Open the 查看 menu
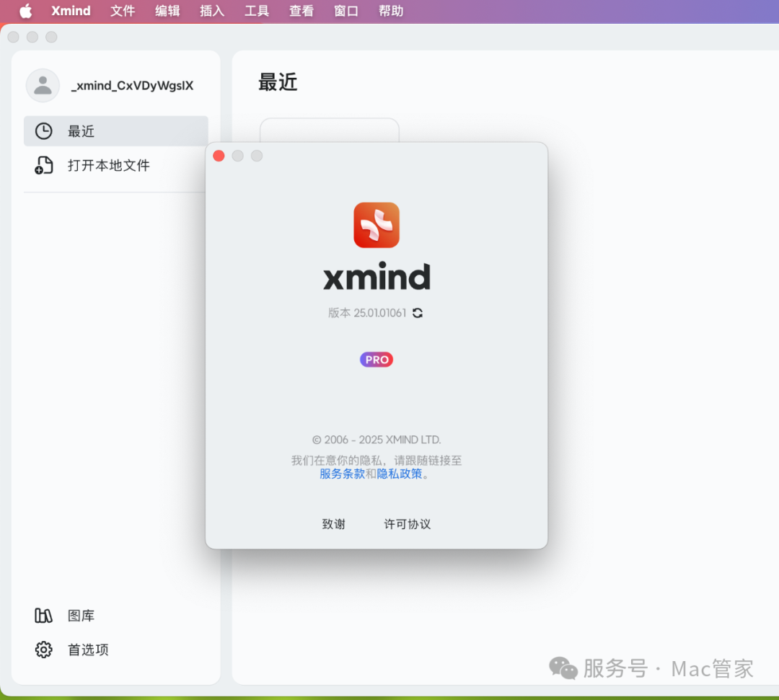Image resolution: width=779 pixels, height=700 pixels. click(302, 11)
